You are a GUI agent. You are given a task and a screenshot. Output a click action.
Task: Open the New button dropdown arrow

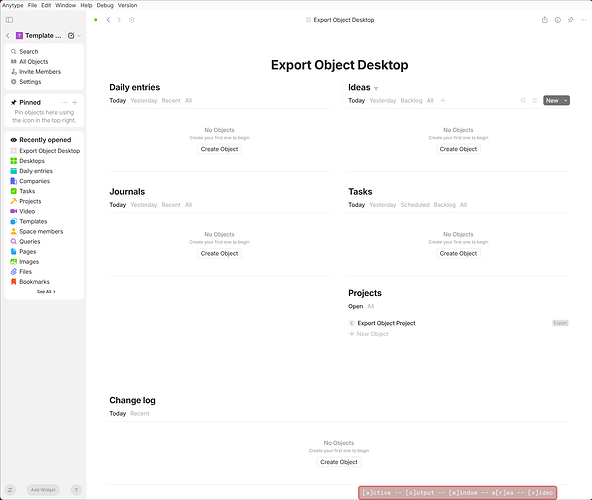(x=566, y=100)
